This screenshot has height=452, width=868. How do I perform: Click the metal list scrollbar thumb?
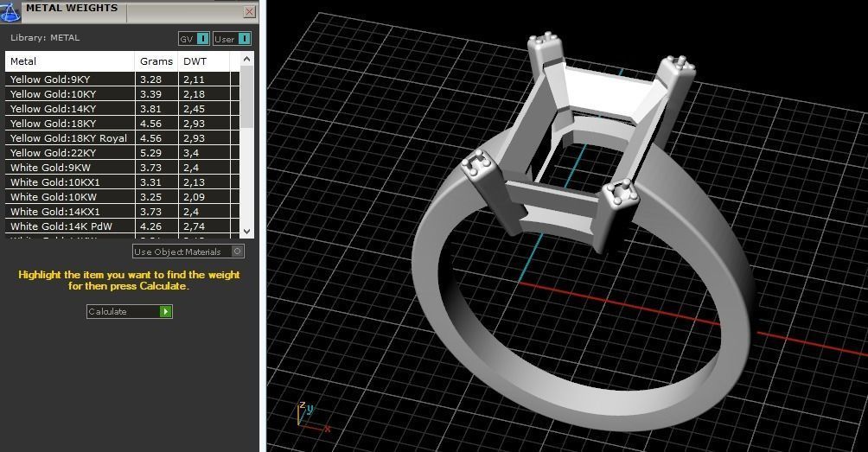click(247, 97)
